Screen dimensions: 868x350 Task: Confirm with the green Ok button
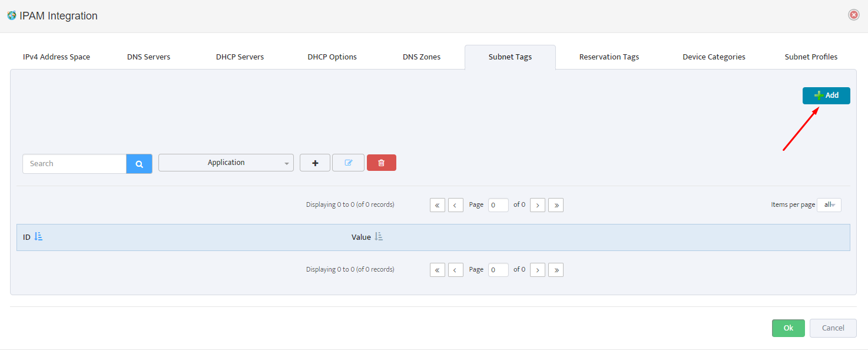click(788, 328)
